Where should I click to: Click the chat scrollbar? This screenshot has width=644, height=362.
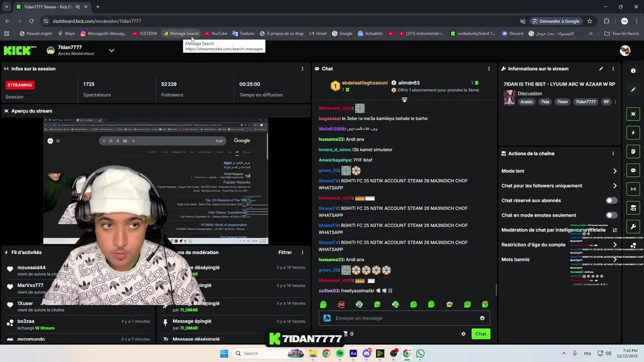pos(497,290)
